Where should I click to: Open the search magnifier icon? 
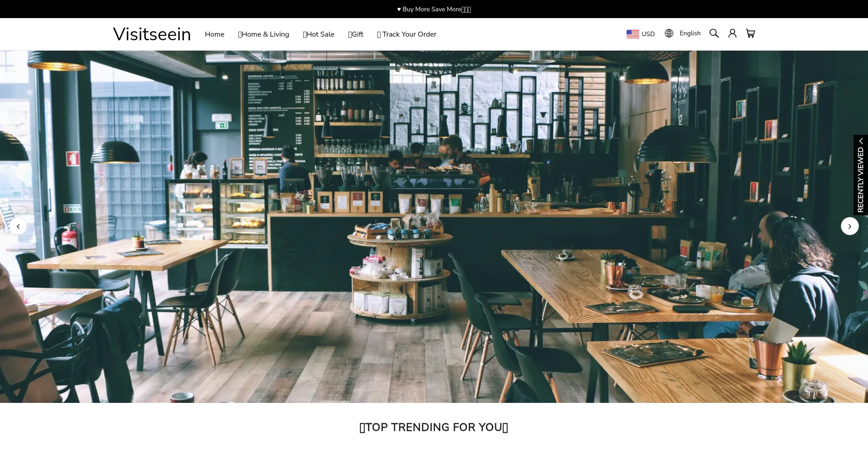[714, 33]
